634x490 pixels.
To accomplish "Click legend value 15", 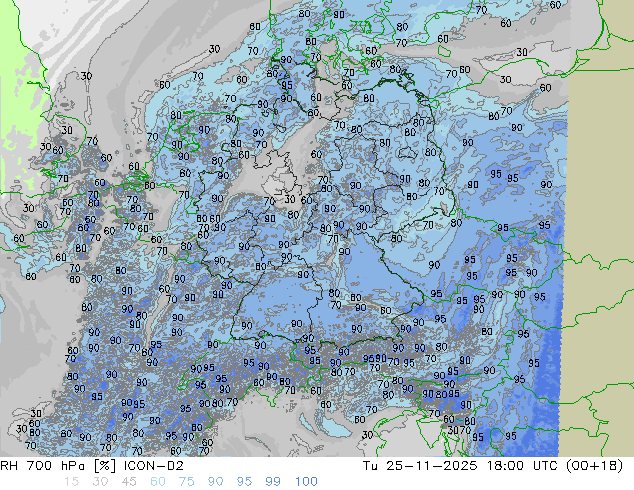I will (71, 482).
